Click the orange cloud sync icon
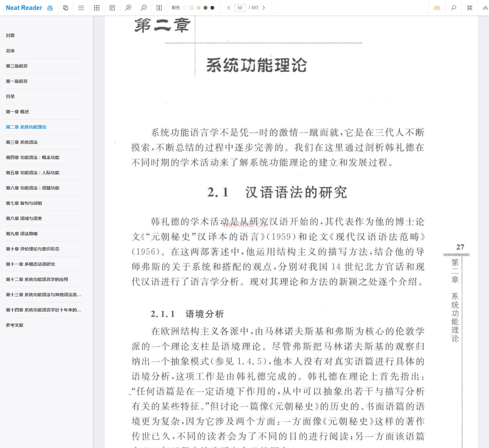 coord(437,8)
